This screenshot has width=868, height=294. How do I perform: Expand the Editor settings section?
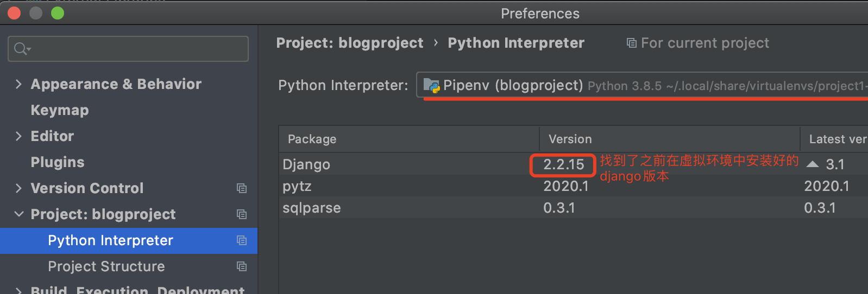coord(19,136)
